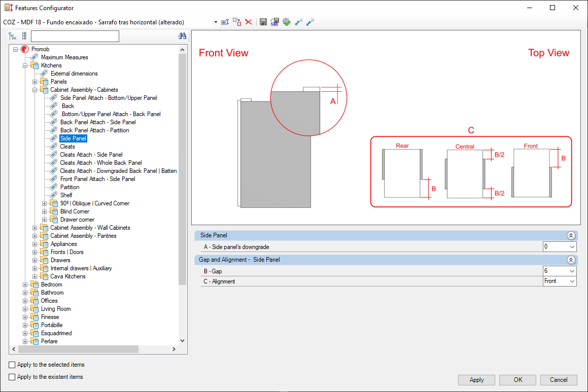Delete configuration with the red X icon

coord(248,22)
